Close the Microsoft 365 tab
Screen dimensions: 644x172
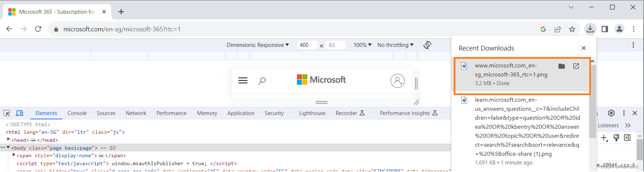pos(104,12)
